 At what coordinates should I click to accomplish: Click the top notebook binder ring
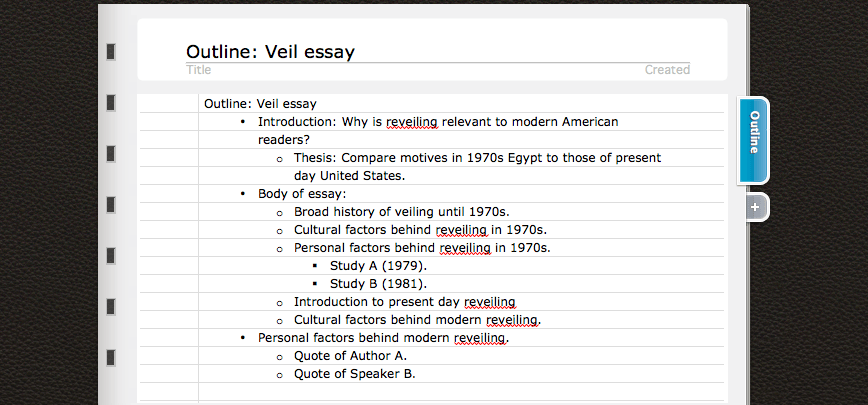click(x=111, y=52)
